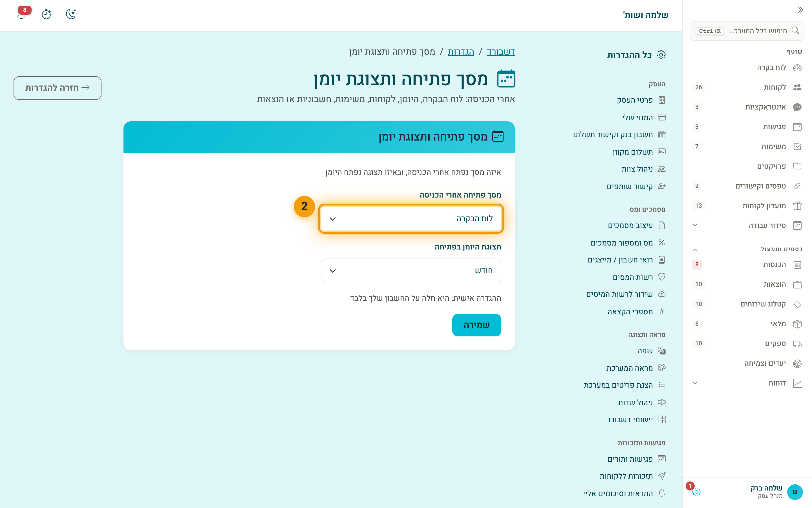Click the קטלוג שירותים tag icon
The image size is (812, 508).
797,305
